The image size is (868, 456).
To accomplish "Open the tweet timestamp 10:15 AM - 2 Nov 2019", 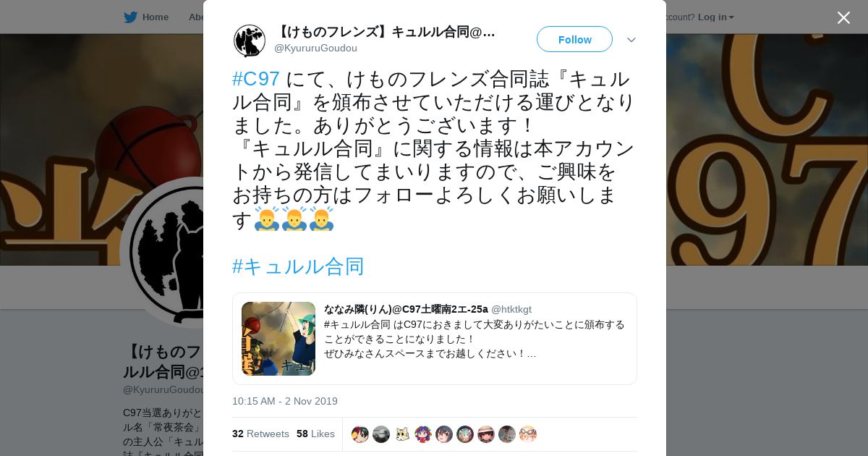I will [285, 401].
